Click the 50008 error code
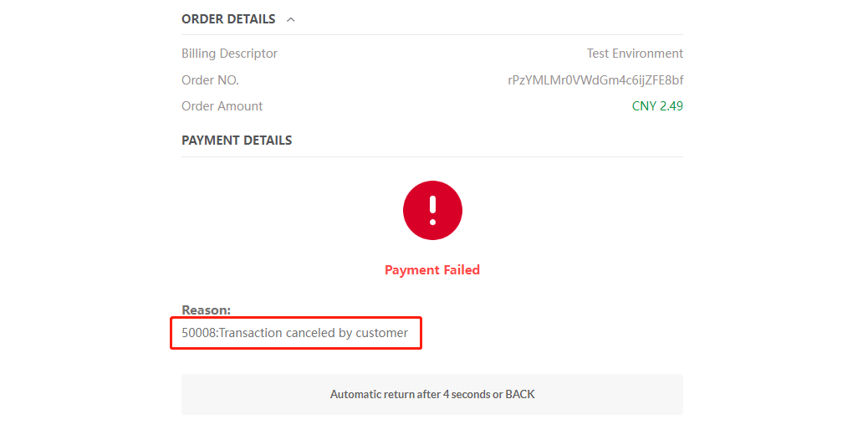The image size is (868, 440). coord(198,333)
